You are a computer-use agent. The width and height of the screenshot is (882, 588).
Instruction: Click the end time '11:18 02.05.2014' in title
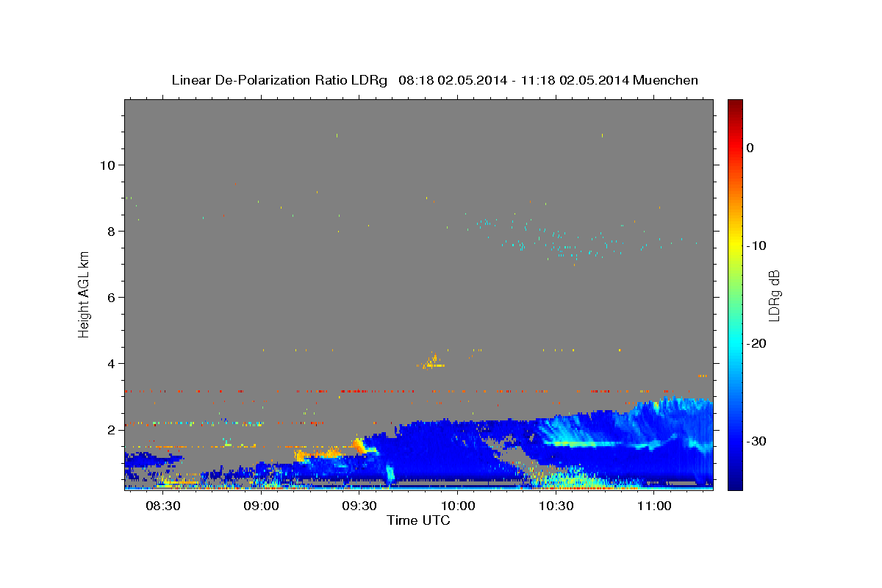tap(575, 80)
